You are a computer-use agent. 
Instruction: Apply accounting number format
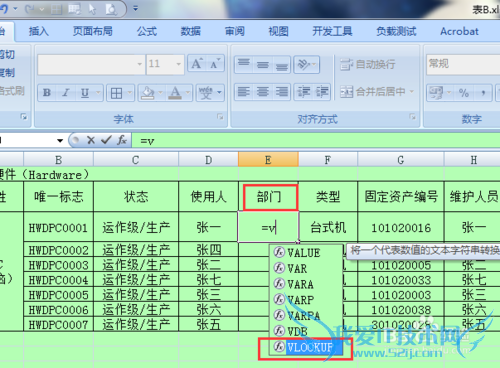pyautogui.click(x=436, y=92)
